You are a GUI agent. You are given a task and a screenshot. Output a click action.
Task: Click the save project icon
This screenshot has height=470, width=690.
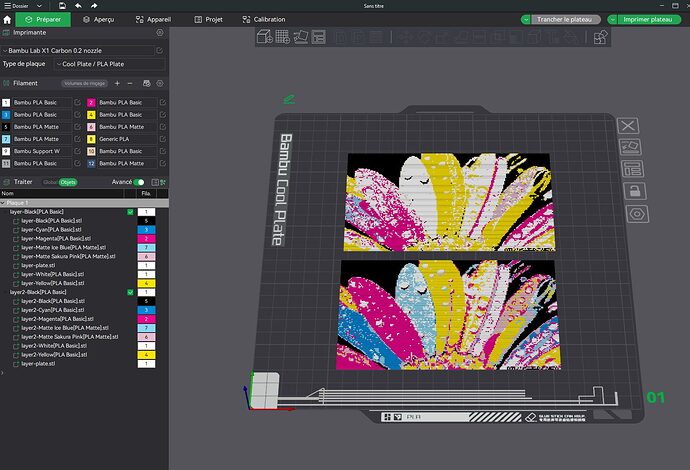[x=62, y=6]
